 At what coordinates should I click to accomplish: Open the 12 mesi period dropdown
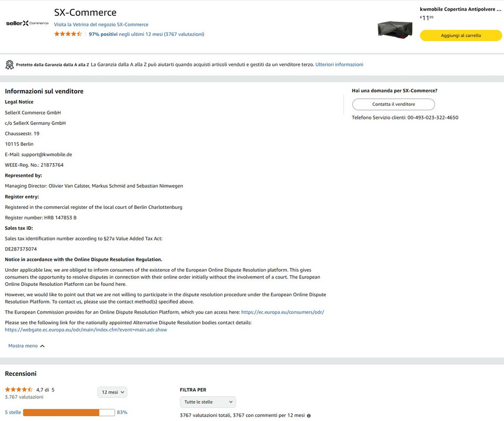pyautogui.click(x=113, y=392)
